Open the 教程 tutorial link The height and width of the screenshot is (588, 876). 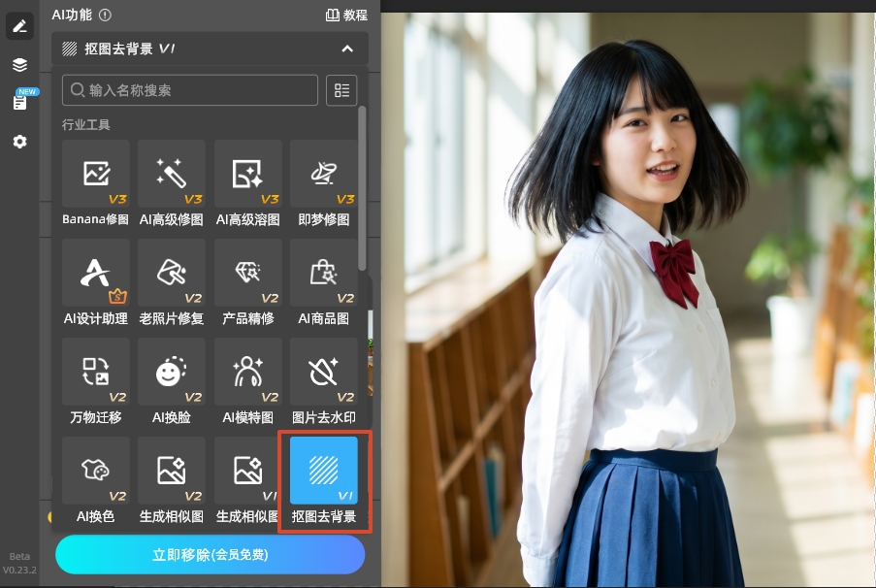[x=346, y=15]
